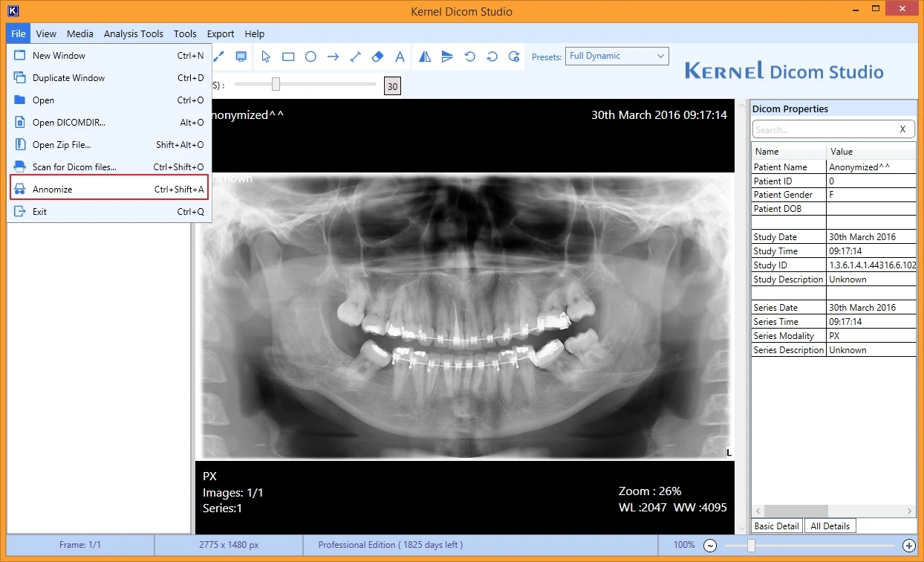Switch to the All Details tab
924x562 pixels.
[x=830, y=526]
